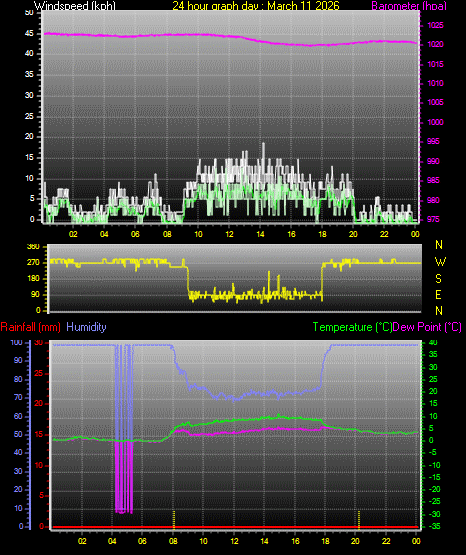
Task: Click the 40 temperature scale value
Action: pos(433,343)
